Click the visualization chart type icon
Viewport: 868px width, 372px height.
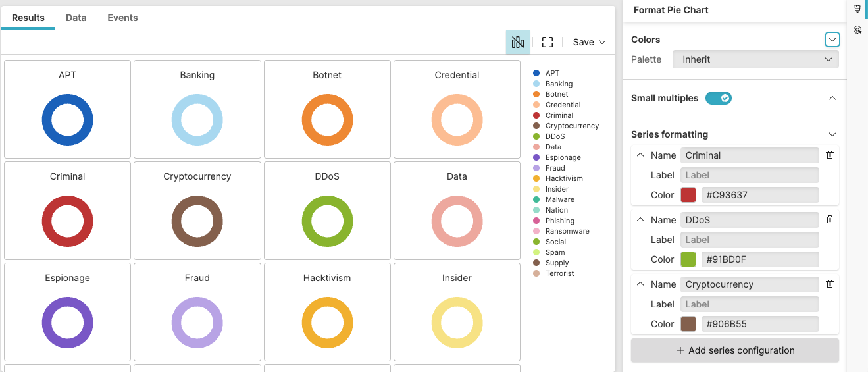(x=518, y=42)
